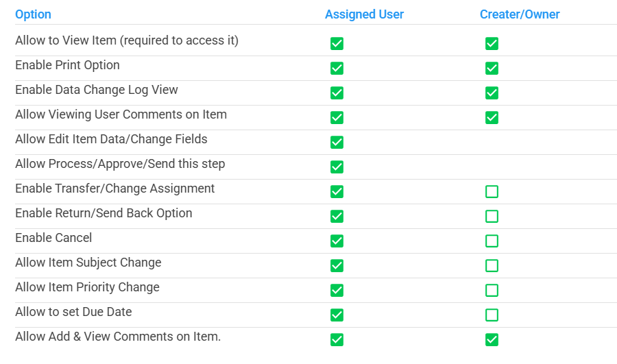Click the Option column header
This screenshot has height=364, width=617.
tap(33, 14)
